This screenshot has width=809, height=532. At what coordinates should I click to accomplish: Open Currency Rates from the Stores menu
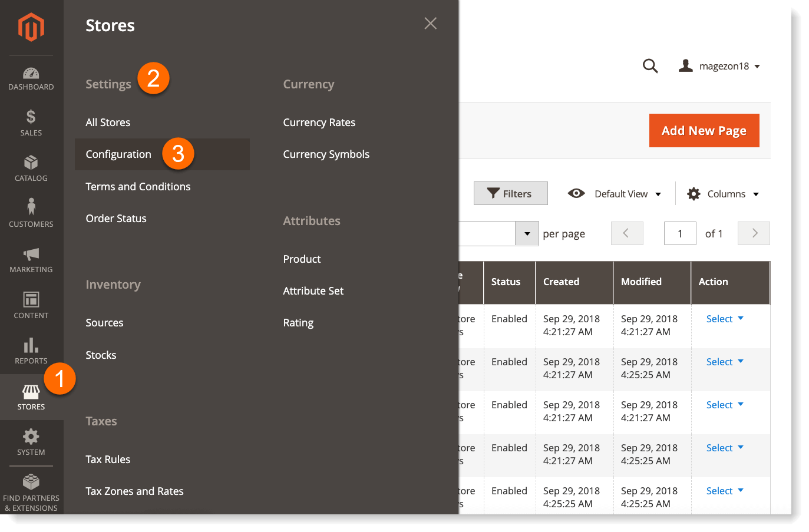click(319, 122)
